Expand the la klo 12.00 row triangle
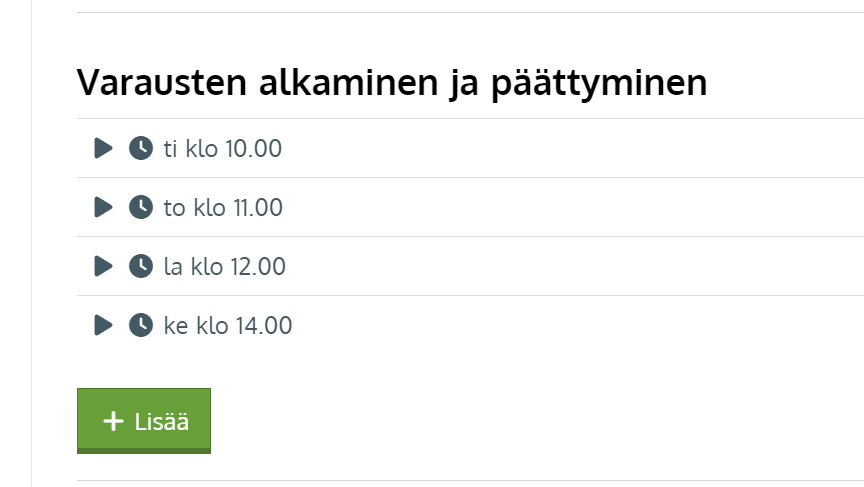Image resolution: width=864 pixels, height=487 pixels. [103, 267]
